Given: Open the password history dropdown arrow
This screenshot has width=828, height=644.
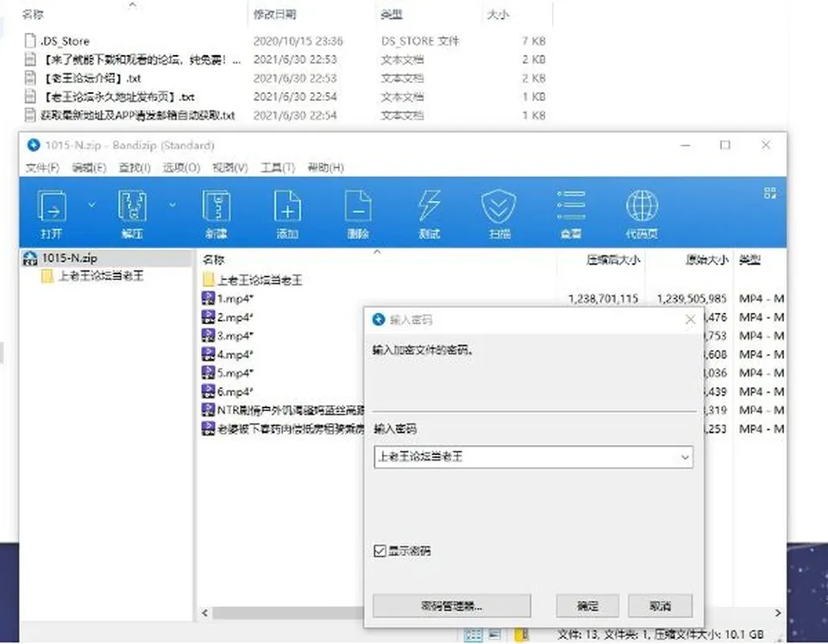Looking at the screenshot, I should [x=685, y=457].
